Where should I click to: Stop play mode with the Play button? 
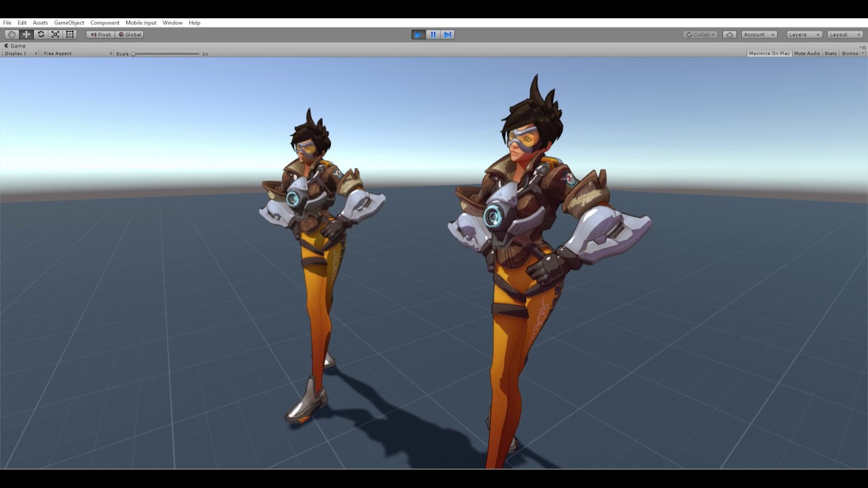click(x=418, y=35)
